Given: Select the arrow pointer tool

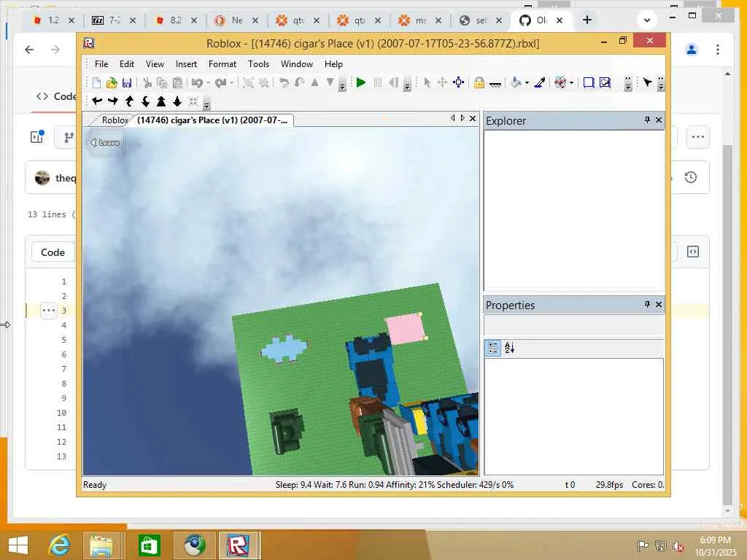Looking at the screenshot, I should [x=427, y=83].
